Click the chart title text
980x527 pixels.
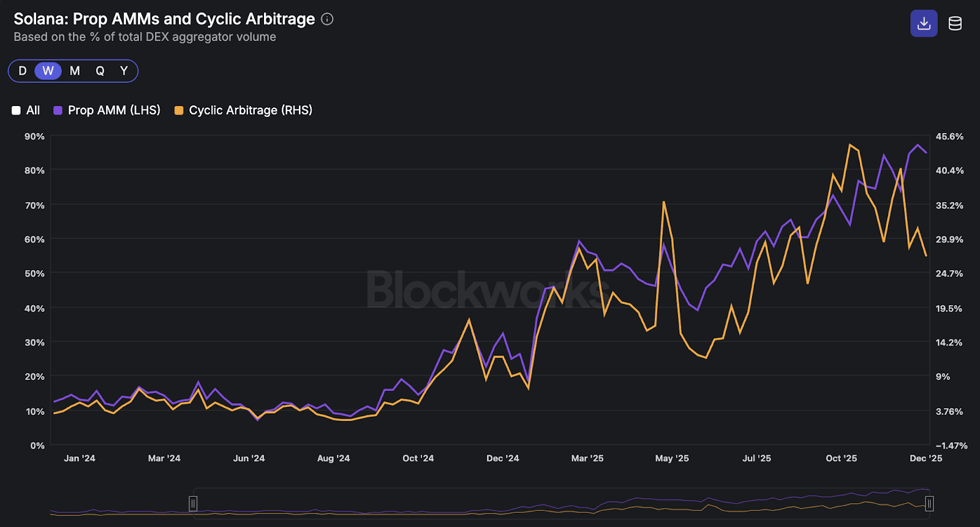[x=164, y=19]
